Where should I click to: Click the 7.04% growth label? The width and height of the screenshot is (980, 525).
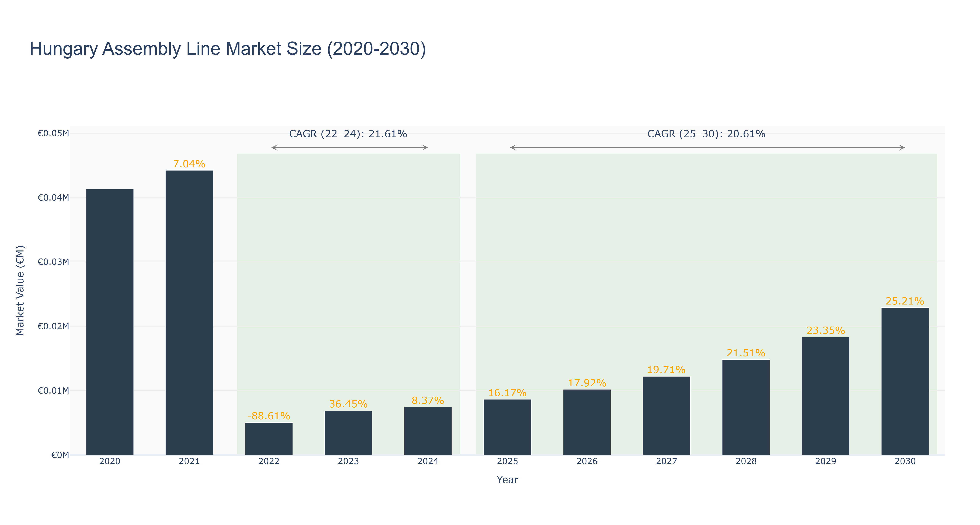coord(189,164)
